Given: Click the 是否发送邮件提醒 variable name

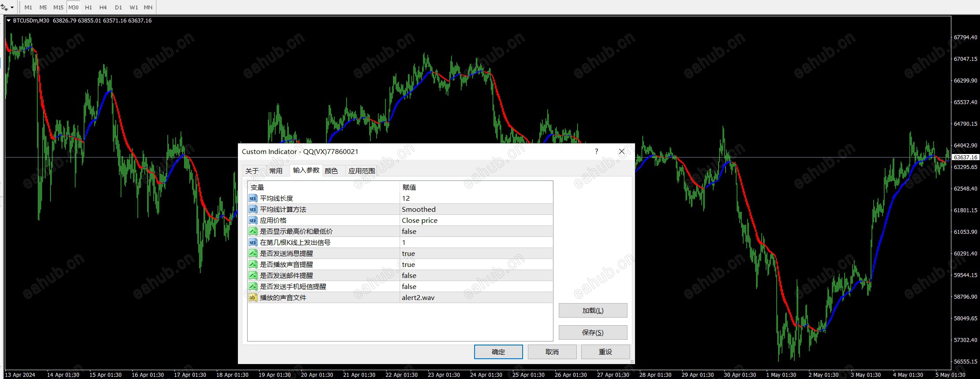Looking at the screenshot, I should 286,276.
